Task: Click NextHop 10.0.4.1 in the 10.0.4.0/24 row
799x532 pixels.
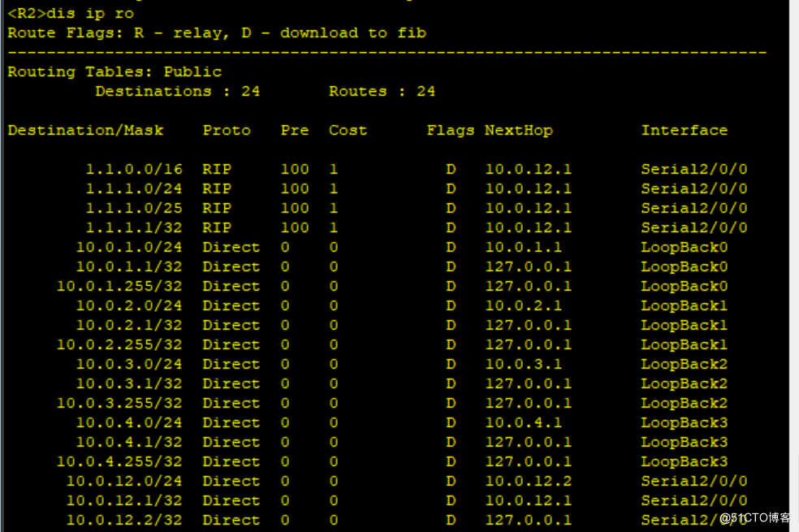Action: 523,422
